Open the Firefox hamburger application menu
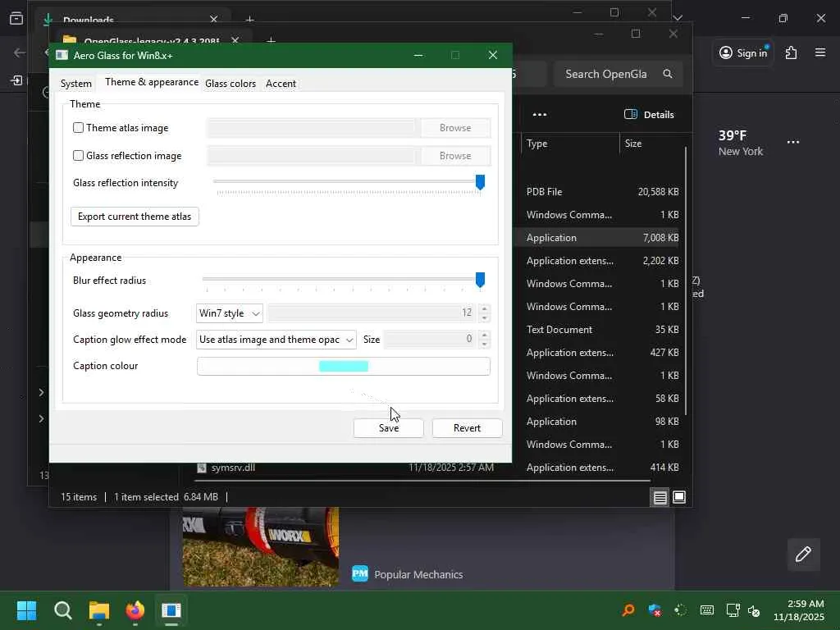 click(819, 52)
